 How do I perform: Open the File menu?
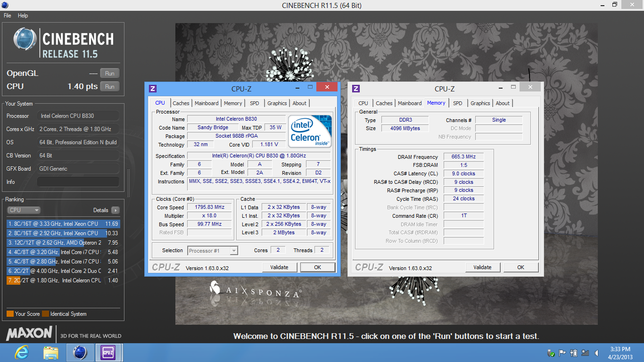pos(8,16)
